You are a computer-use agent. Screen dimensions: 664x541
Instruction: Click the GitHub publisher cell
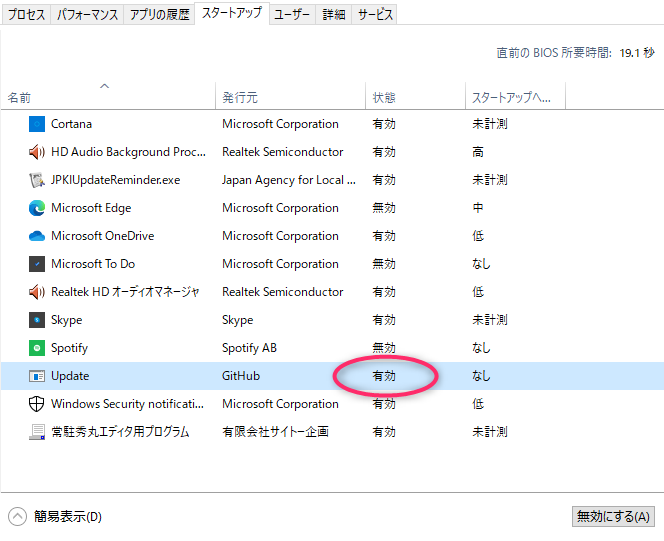tap(241, 376)
